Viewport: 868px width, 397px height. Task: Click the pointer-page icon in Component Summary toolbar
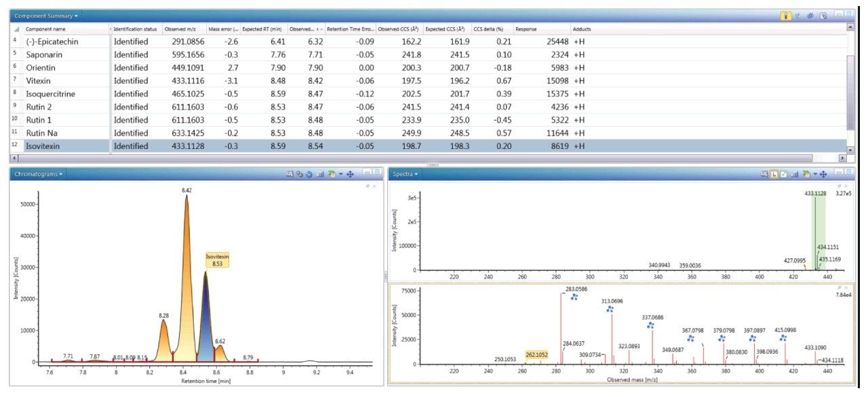823,16
